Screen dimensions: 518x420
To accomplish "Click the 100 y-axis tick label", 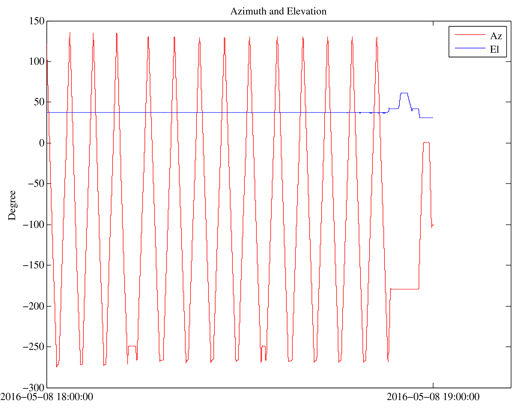I will pyautogui.click(x=37, y=61).
